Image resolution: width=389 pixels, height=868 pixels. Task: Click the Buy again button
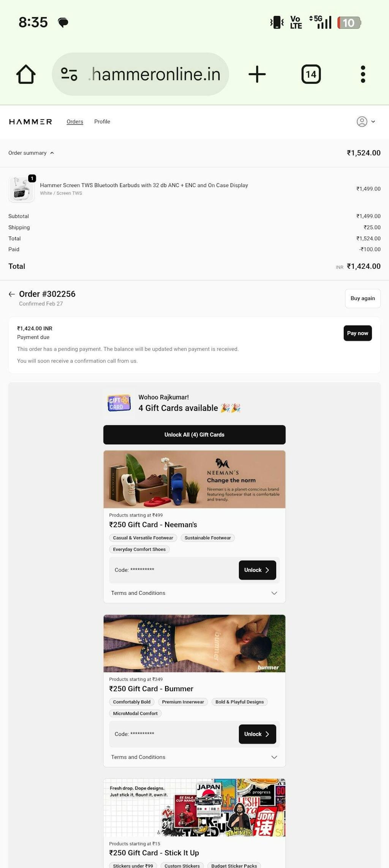[362, 298]
